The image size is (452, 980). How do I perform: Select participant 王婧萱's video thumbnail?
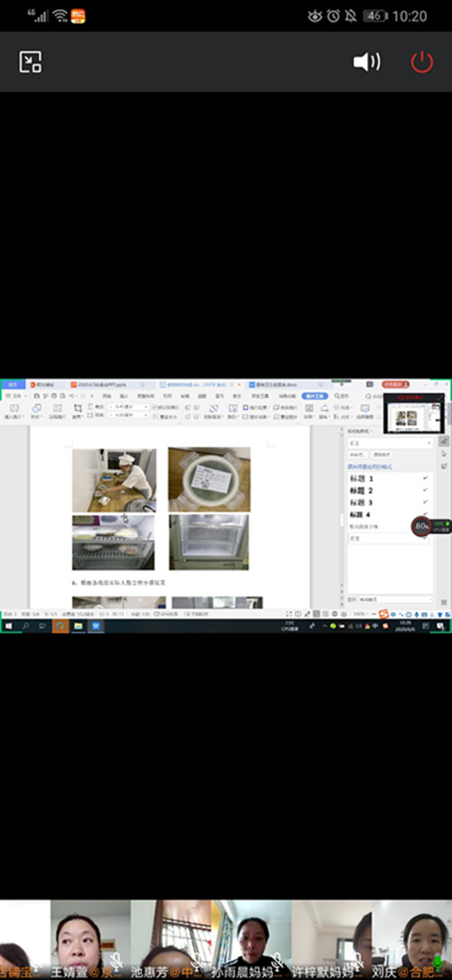90,939
